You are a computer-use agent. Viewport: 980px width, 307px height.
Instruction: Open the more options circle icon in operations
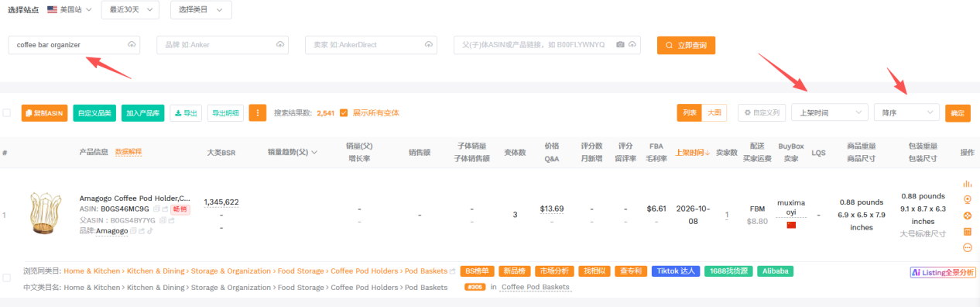point(967,247)
